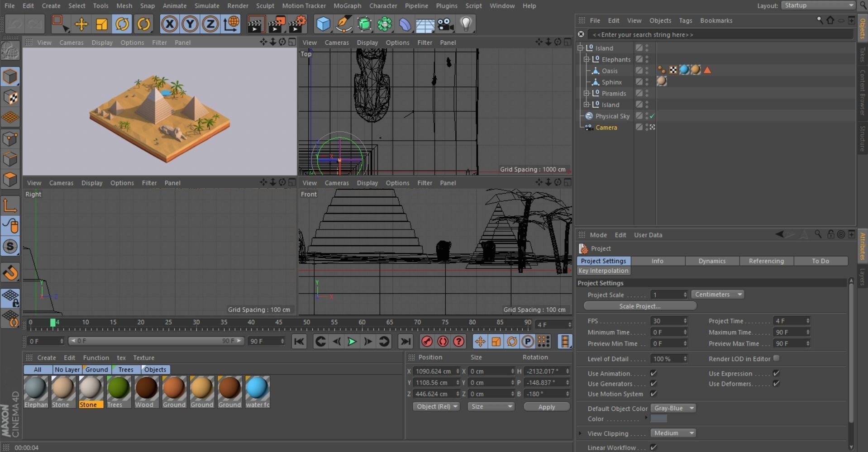The image size is (868, 452).
Task: Click the default Color swatch
Action: 658,419
